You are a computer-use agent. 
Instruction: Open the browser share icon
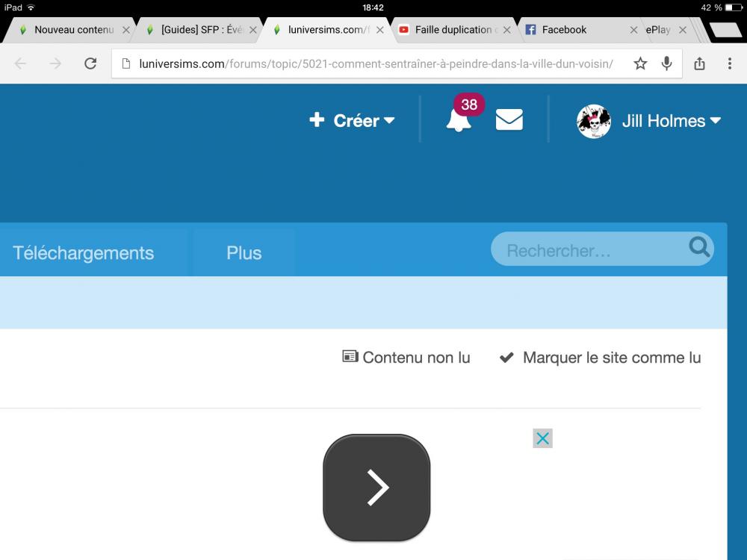click(699, 63)
